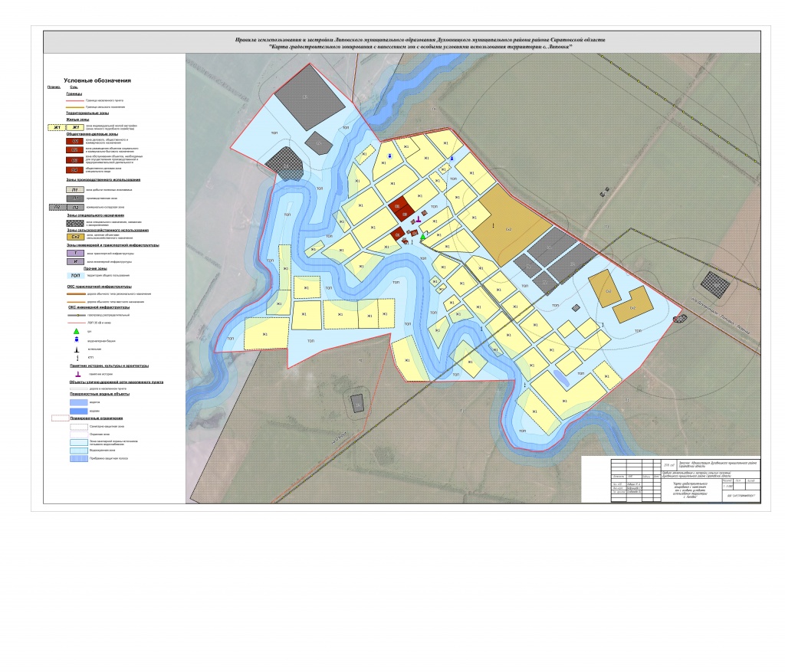Click the purple Т transport zone swatch
This screenshot has width=785, height=672.
[x=75, y=252]
